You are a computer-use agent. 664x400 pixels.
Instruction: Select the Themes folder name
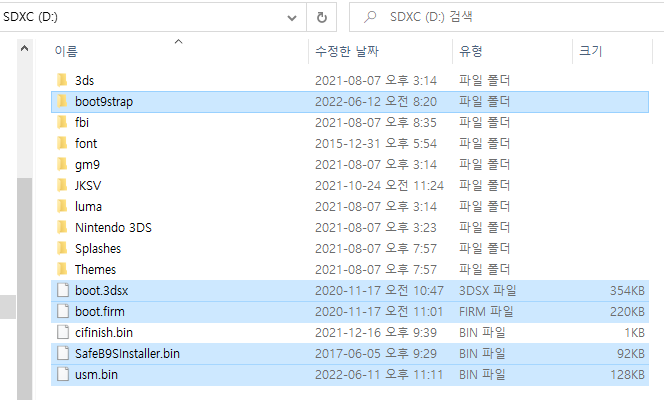pyautogui.click(x=95, y=269)
